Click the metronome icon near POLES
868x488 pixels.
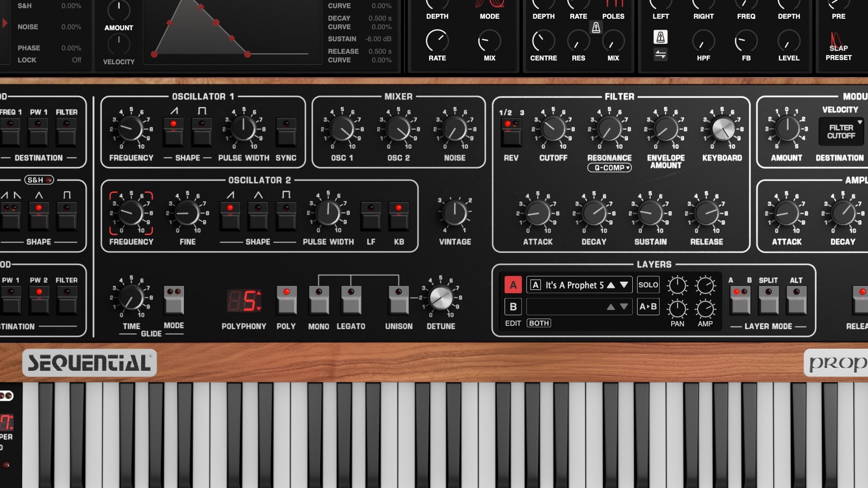596,27
